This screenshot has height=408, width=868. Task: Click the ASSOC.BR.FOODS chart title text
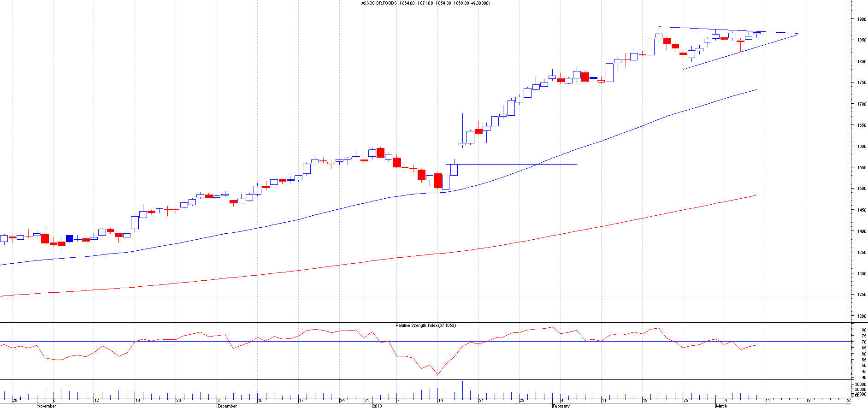[x=425, y=3]
